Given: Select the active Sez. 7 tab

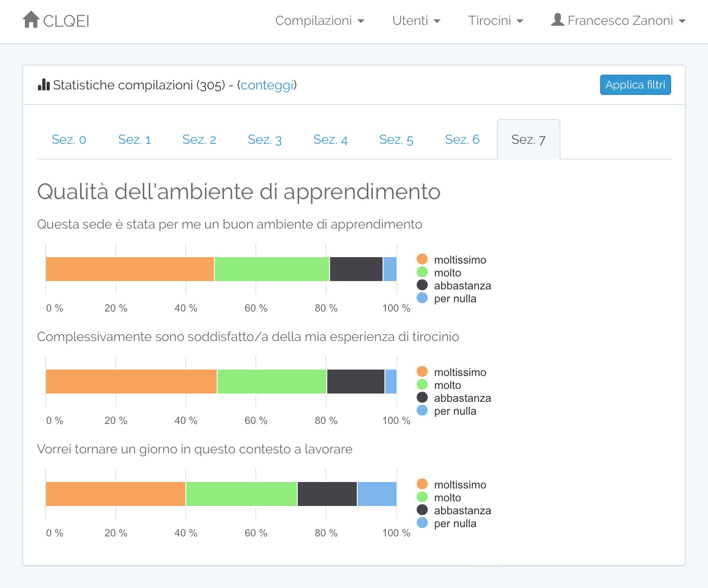Looking at the screenshot, I should [529, 139].
